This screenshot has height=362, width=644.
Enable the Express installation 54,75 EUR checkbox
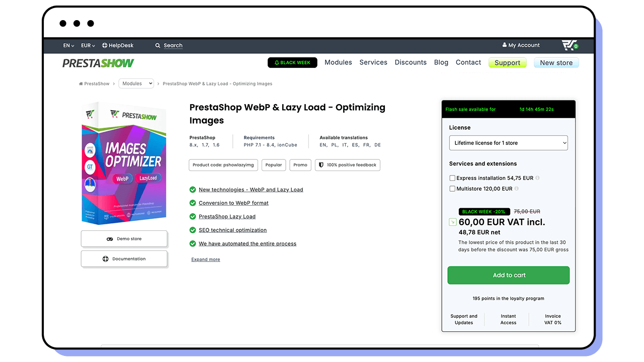pos(452,178)
